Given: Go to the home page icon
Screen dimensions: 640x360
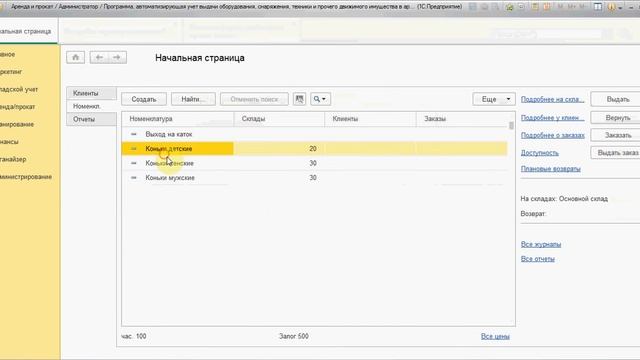Looking at the screenshot, I should 76,57.
